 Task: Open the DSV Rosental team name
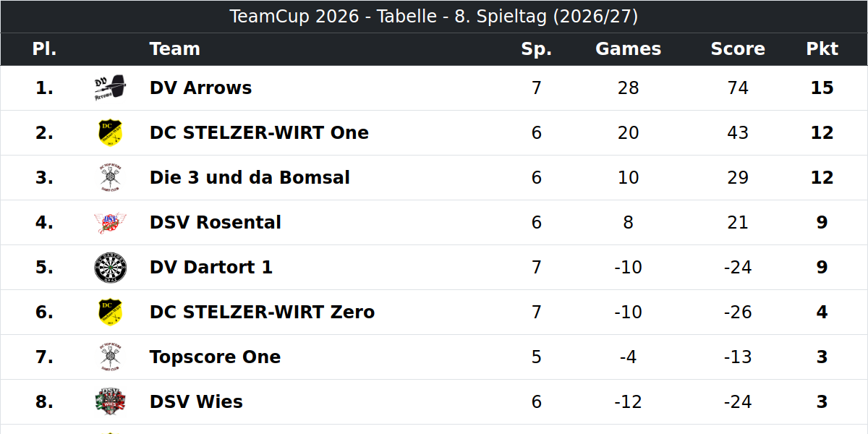[216, 223]
